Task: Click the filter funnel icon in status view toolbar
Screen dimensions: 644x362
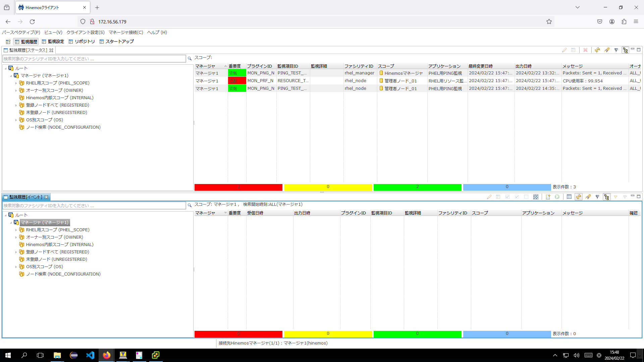Action: (616, 50)
